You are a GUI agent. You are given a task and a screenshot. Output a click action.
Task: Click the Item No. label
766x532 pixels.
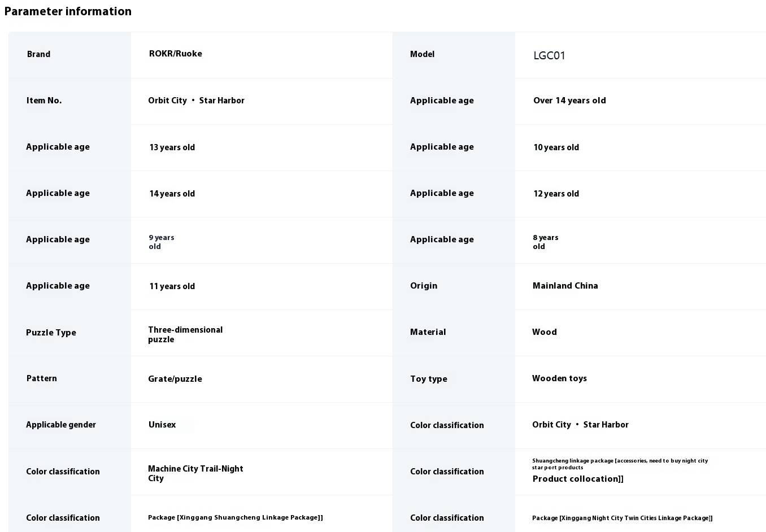click(x=44, y=101)
